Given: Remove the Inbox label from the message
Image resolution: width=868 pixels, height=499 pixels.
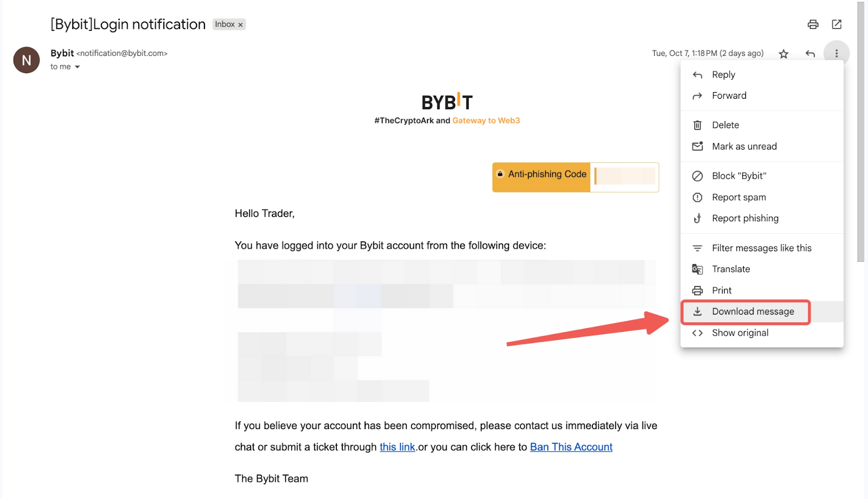Looking at the screenshot, I should (x=240, y=25).
